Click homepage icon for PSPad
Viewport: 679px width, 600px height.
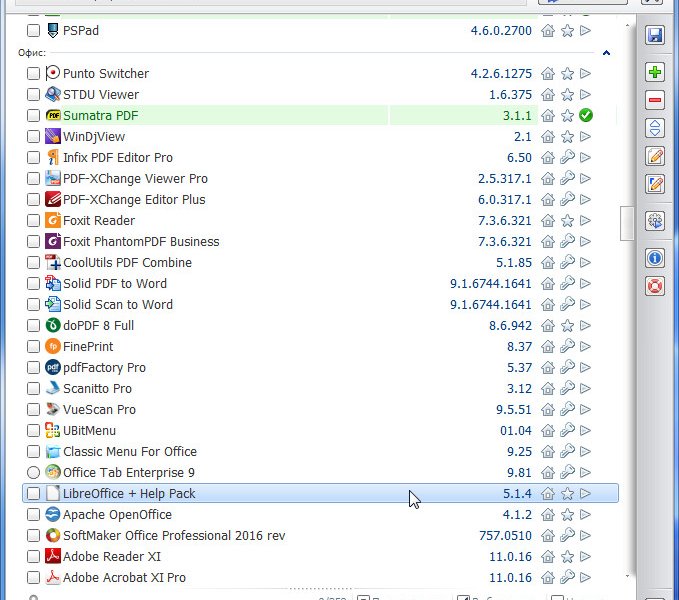coord(548,31)
